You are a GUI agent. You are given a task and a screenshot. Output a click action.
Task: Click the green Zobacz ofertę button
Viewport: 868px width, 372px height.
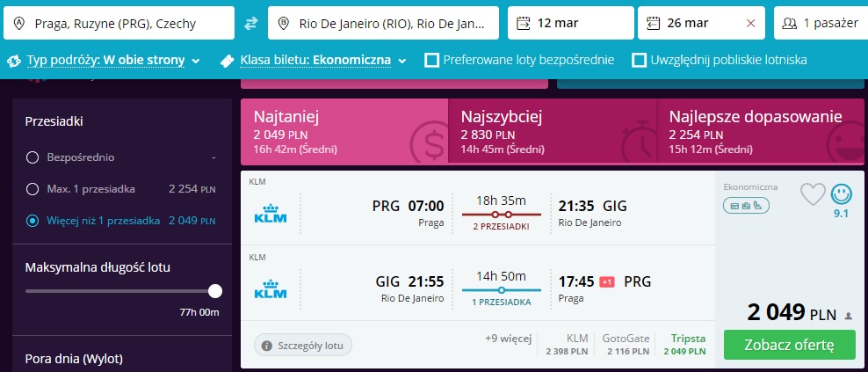[x=789, y=345]
